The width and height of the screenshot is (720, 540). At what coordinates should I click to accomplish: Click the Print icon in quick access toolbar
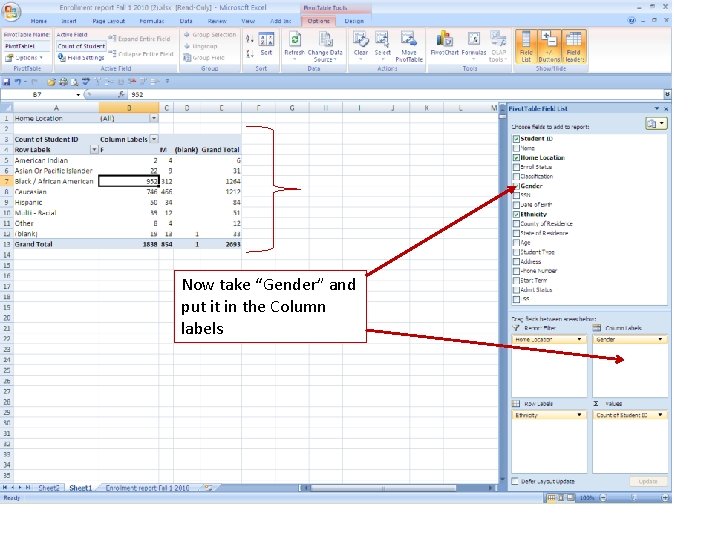tap(63, 82)
